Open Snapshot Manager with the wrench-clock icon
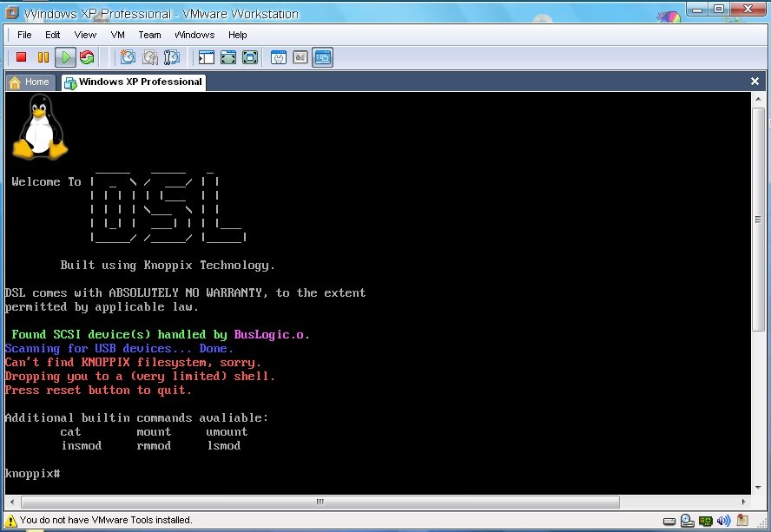Screen dimensions: 771x532 pos(172,57)
